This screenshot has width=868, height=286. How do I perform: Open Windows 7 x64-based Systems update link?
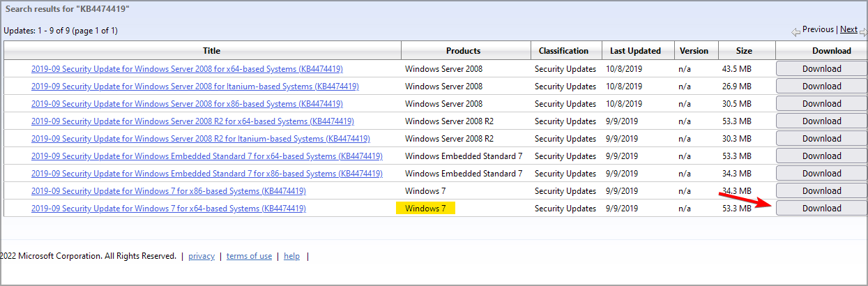coord(168,209)
